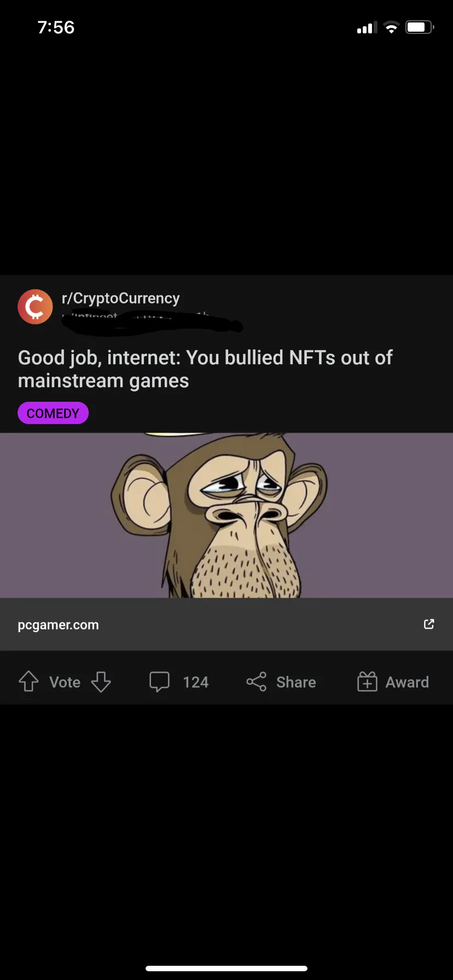
Task: Open the external link icon beside pcgamer.com
Action: coord(429,624)
